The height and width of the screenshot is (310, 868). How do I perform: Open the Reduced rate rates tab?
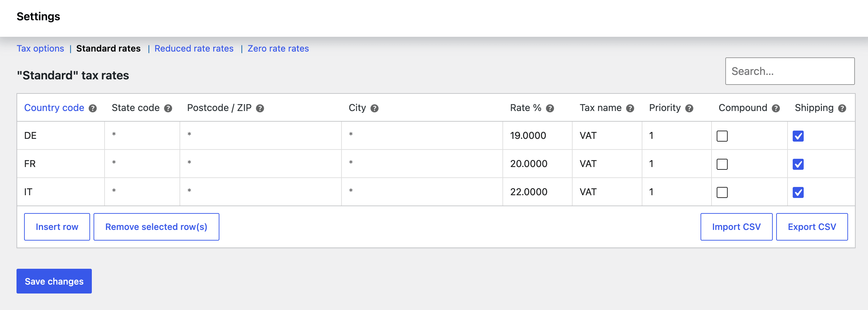point(194,48)
